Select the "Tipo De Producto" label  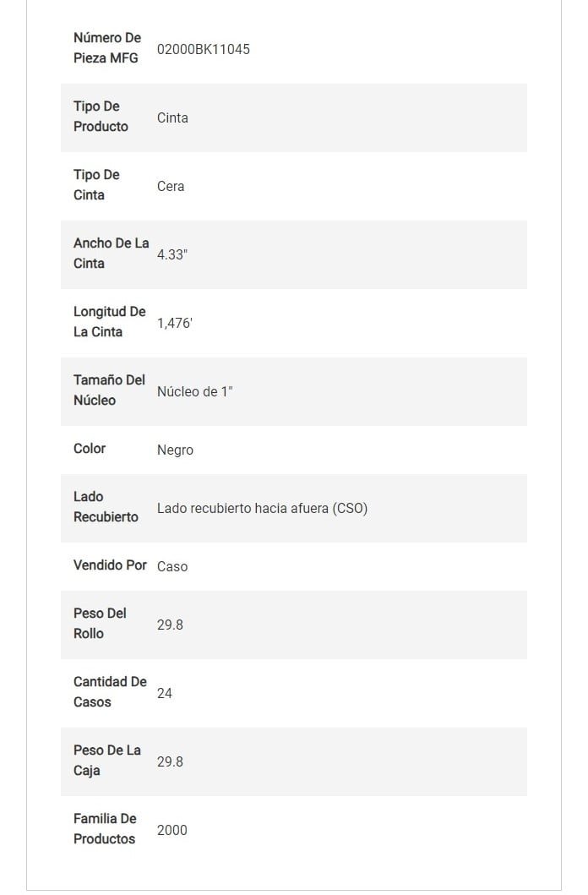pyautogui.click(x=101, y=117)
